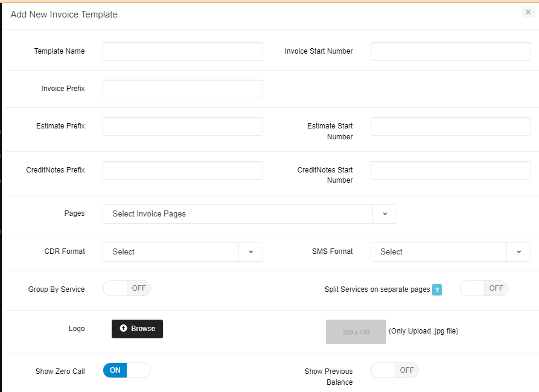
Task: Click into the Estimate Prefix field
Action: (x=182, y=127)
